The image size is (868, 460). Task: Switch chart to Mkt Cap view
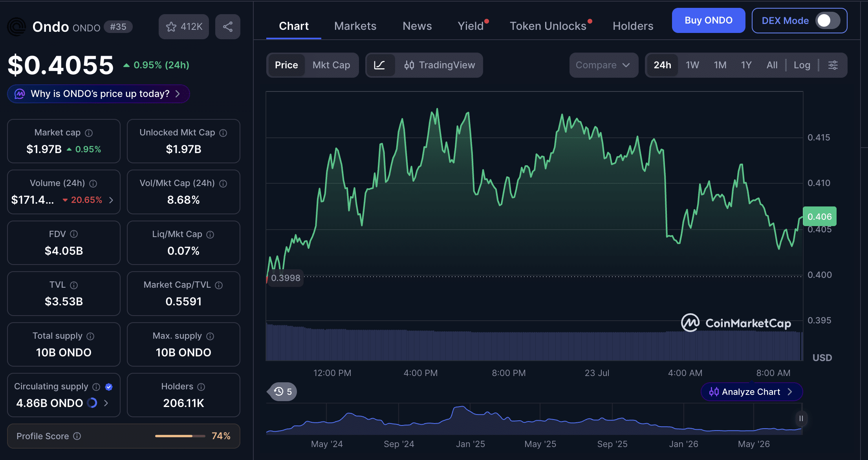click(331, 65)
